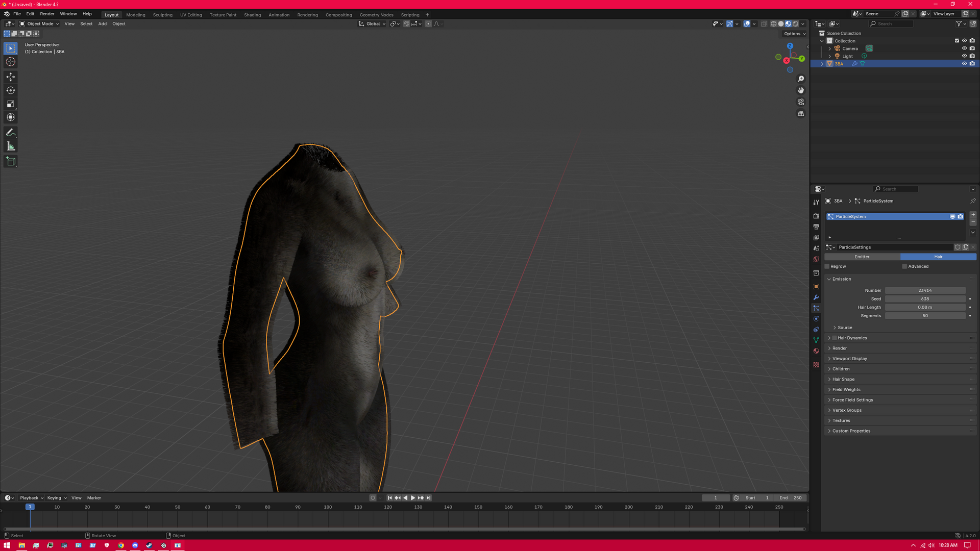Open the Render menu
Viewport: 980px width, 551px height.
coord(47,14)
